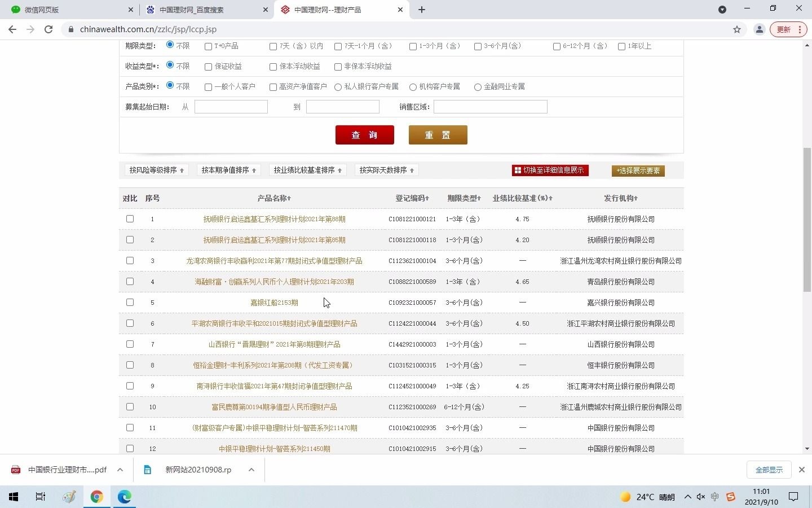Click the Chinese input mode tray indicator

pos(715,497)
